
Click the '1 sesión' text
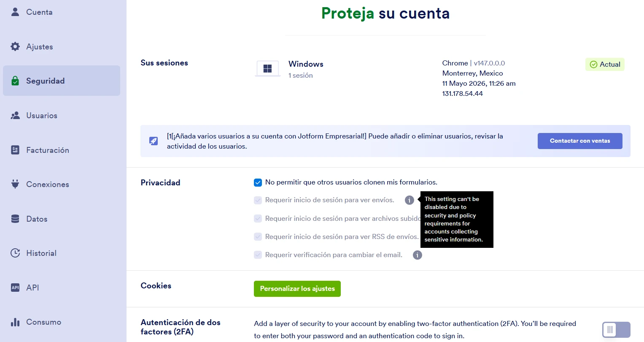(x=301, y=76)
